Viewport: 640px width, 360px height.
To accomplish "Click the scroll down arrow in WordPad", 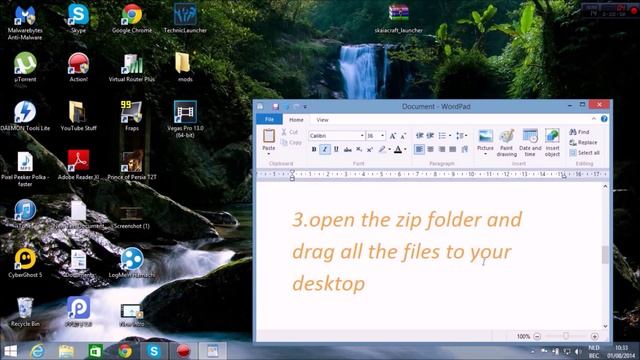I will coord(605,326).
